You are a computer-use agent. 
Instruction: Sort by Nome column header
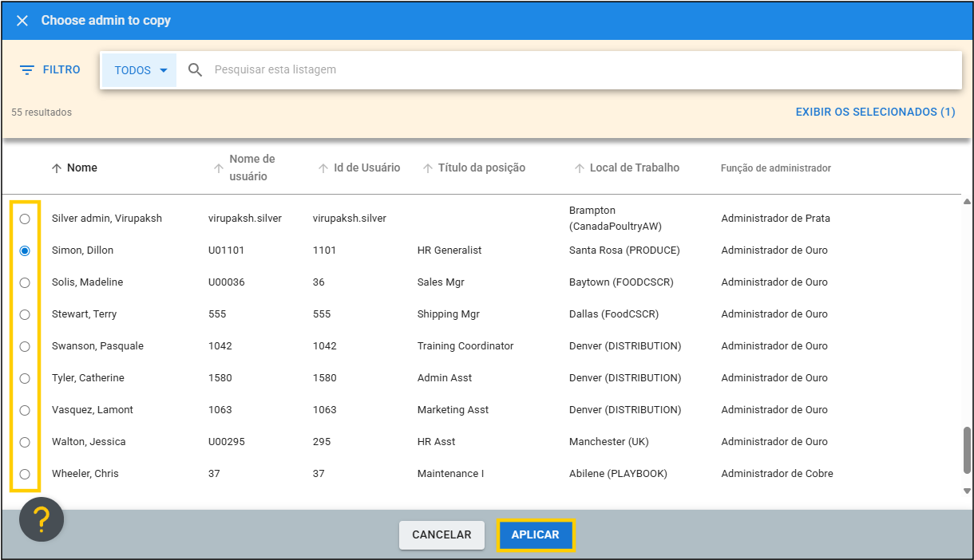click(x=74, y=168)
